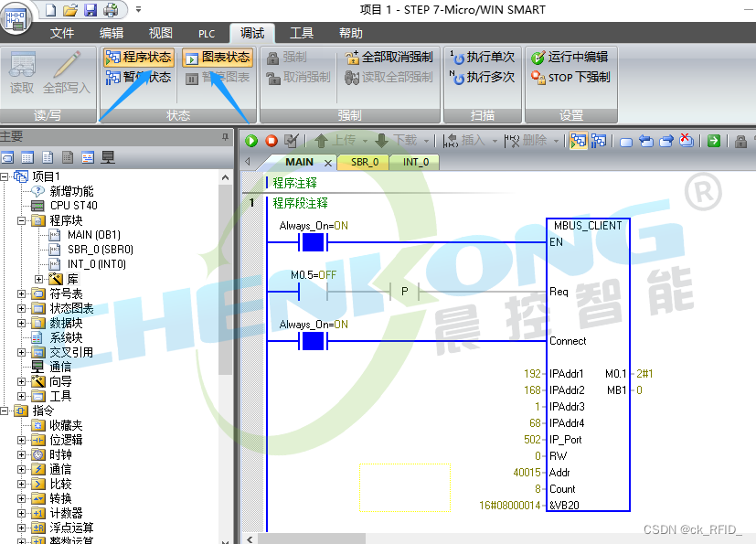Click the lock POU protection icon
This screenshot has width=756, height=544.
click(740, 141)
